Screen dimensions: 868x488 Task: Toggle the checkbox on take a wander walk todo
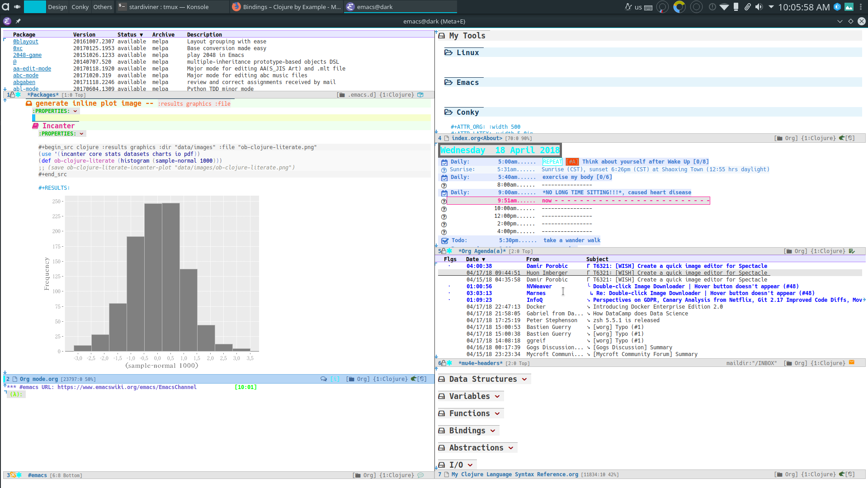pos(445,241)
